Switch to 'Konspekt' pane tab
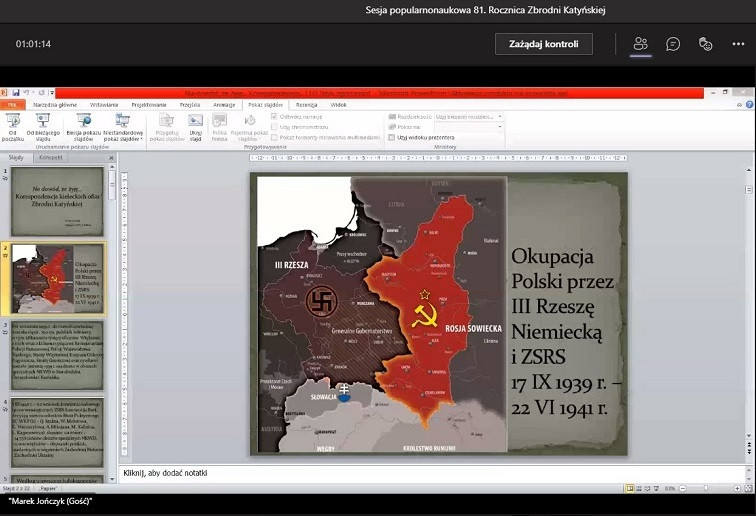Image resolution: width=756 pixels, height=516 pixels. pyautogui.click(x=50, y=158)
